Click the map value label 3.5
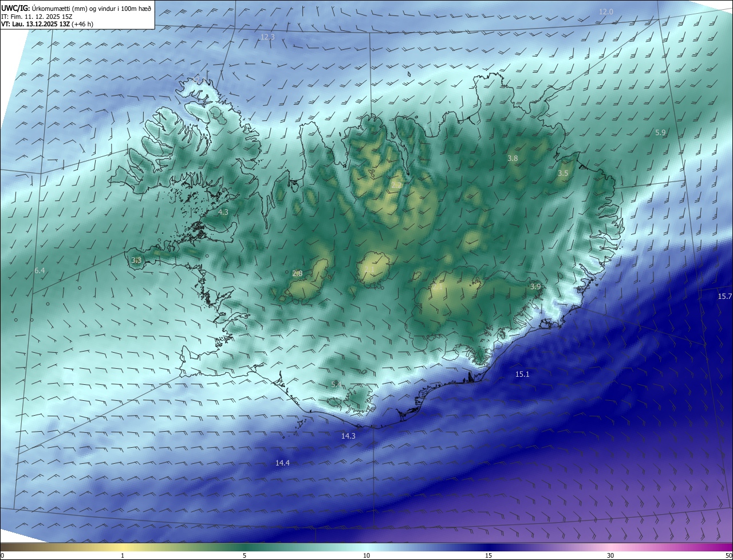This screenshot has height=560, width=733. [563, 173]
